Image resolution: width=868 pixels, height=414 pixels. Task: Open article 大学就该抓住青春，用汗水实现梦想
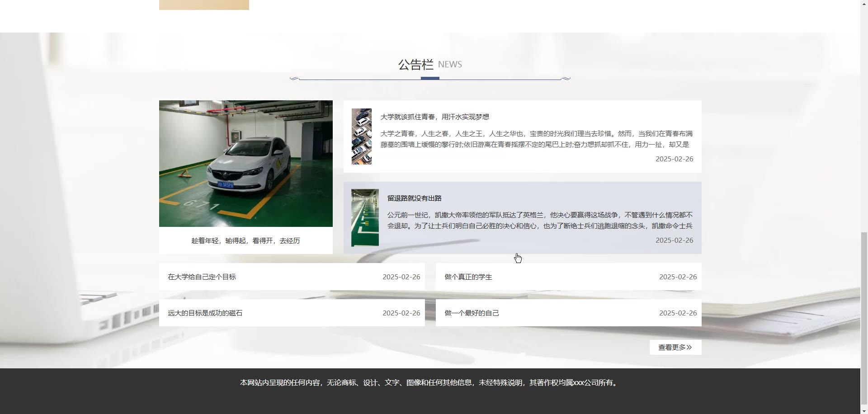click(434, 117)
